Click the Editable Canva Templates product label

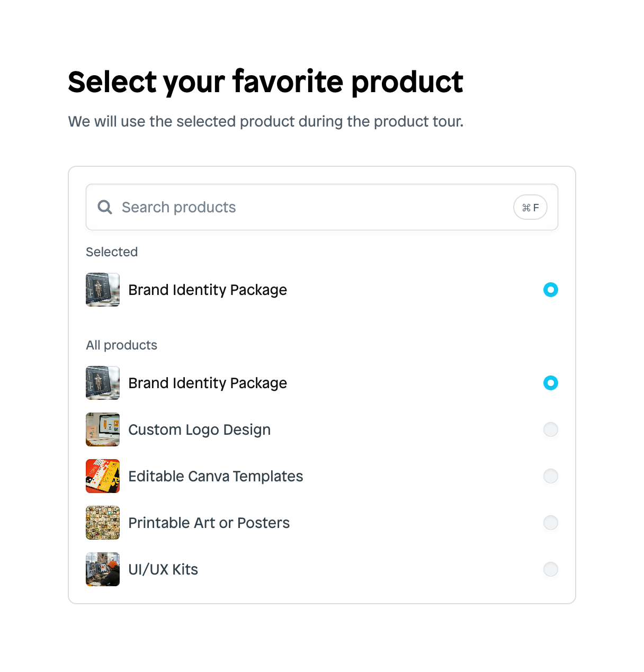(x=216, y=476)
